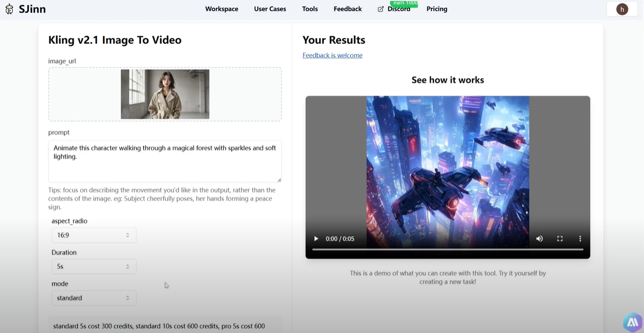The width and height of the screenshot is (644, 333).
Task: Open the Pricing page
Action: click(x=437, y=9)
